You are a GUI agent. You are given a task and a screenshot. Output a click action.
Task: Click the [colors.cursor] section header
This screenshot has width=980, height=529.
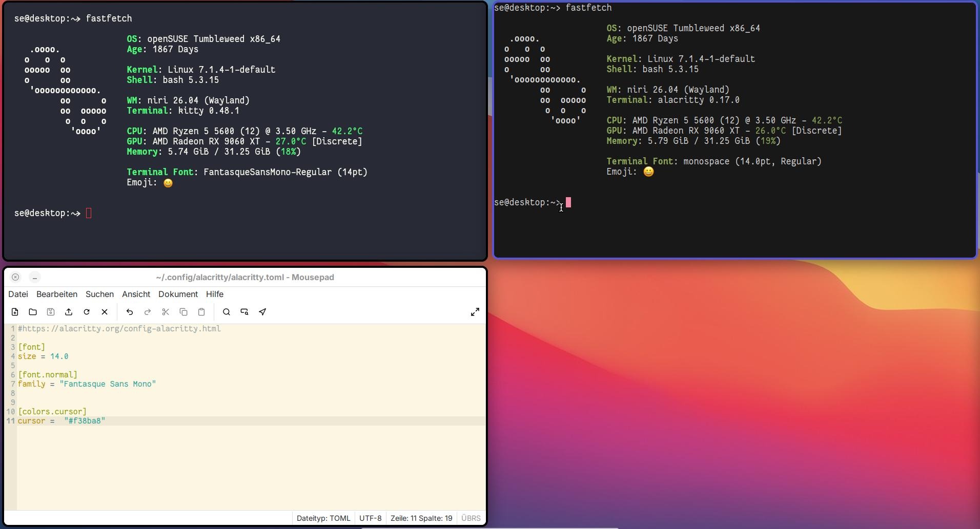[x=52, y=412]
